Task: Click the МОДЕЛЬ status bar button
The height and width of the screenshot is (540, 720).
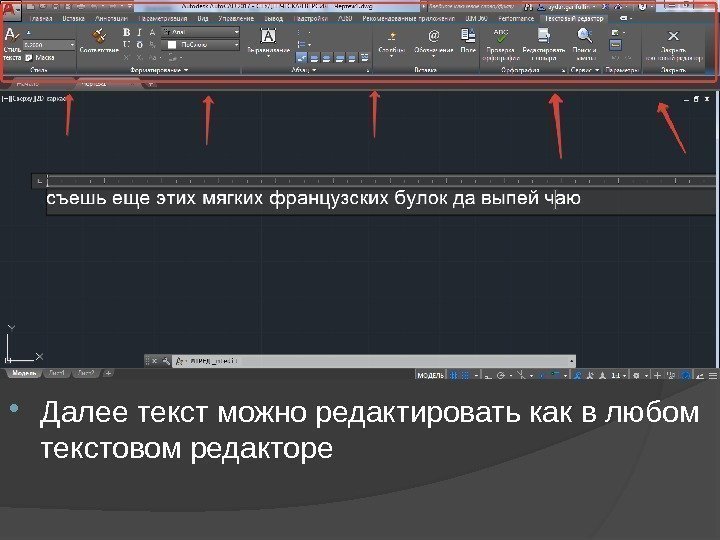Action: coord(431,375)
